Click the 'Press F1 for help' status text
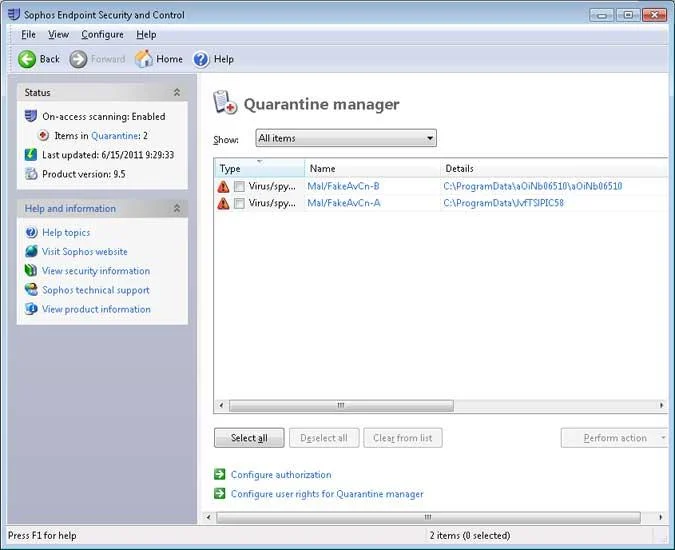 coord(42,535)
